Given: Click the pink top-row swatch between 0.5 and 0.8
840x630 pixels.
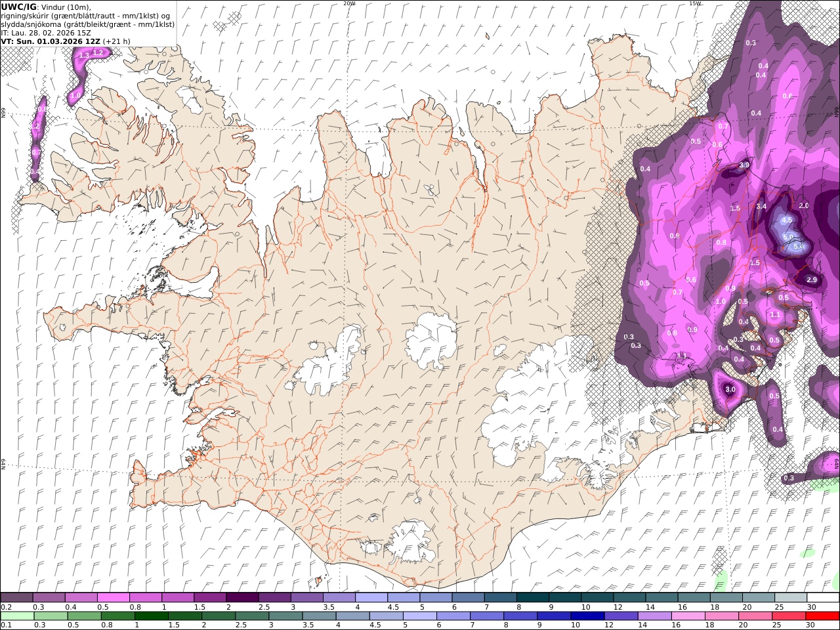Looking at the screenshot, I should pos(114,598).
